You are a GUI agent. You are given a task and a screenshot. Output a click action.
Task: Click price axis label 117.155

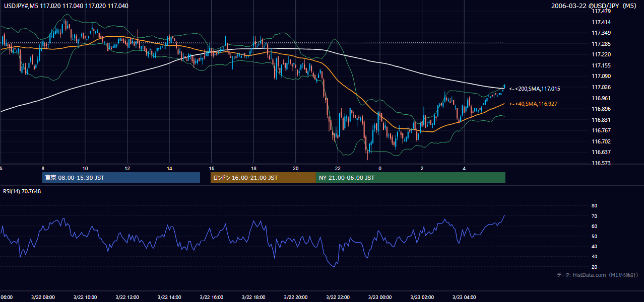(x=601, y=65)
